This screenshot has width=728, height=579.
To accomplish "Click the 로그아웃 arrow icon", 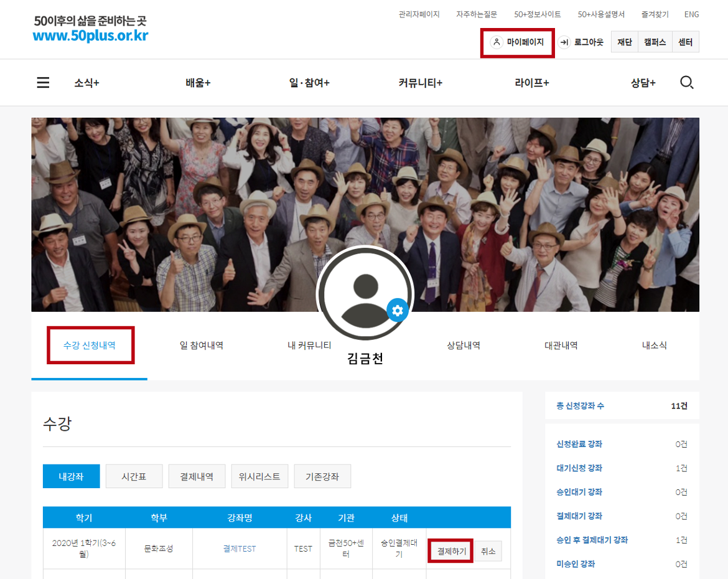I will [564, 42].
